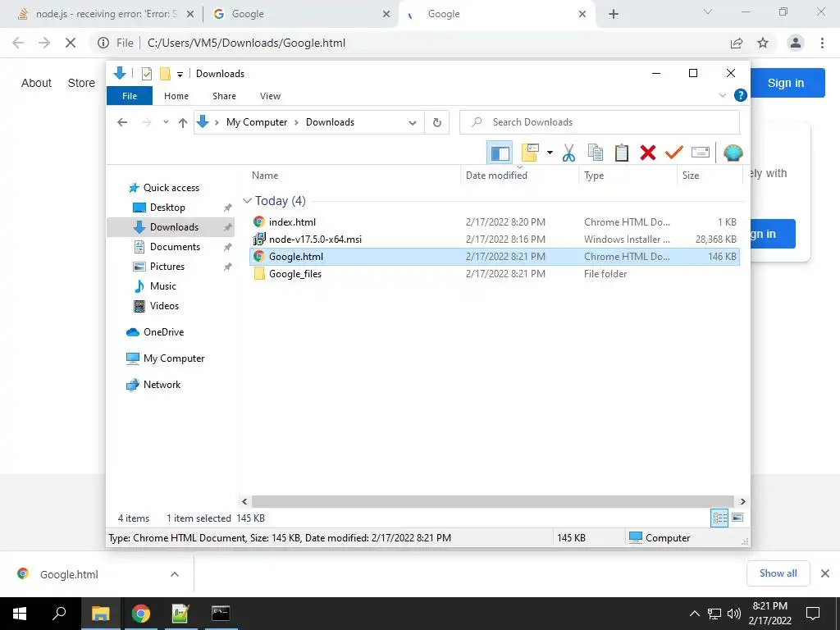
Task: Click the Chrome share page icon
Action: (x=737, y=43)
